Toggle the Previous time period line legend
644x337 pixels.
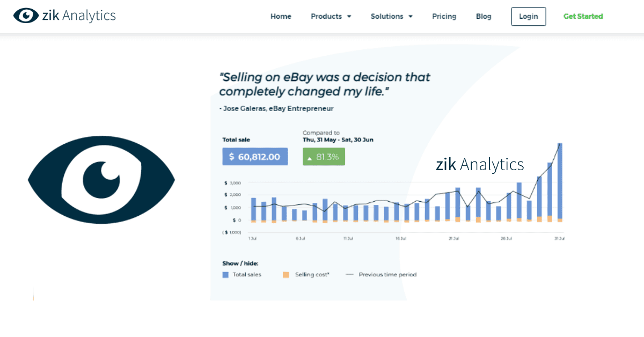(381, 274)
